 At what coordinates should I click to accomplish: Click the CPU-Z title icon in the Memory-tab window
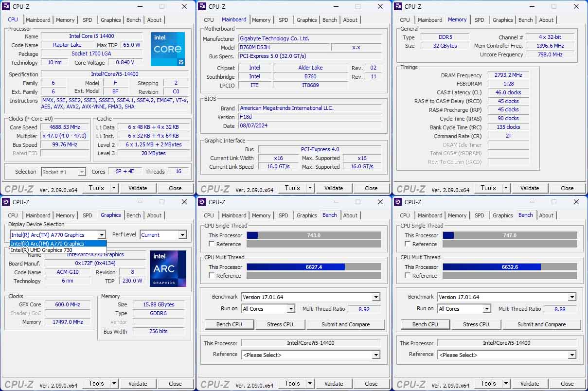pos(398,6)
